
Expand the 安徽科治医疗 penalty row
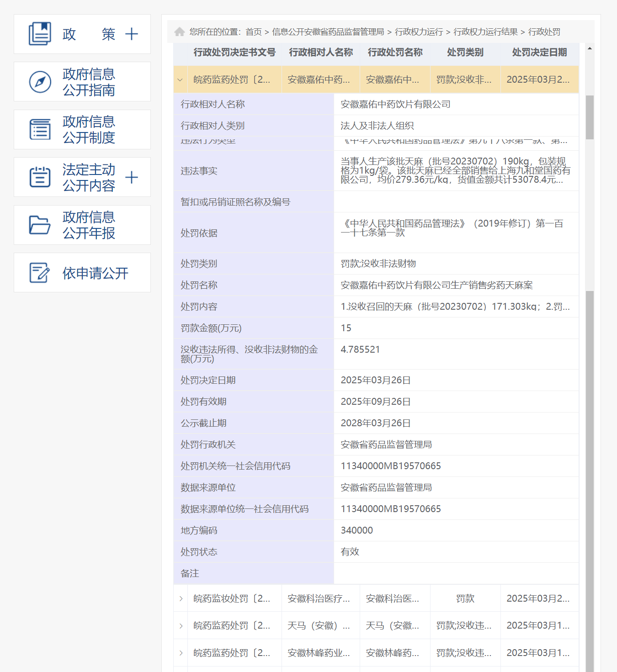pos(181,598)
